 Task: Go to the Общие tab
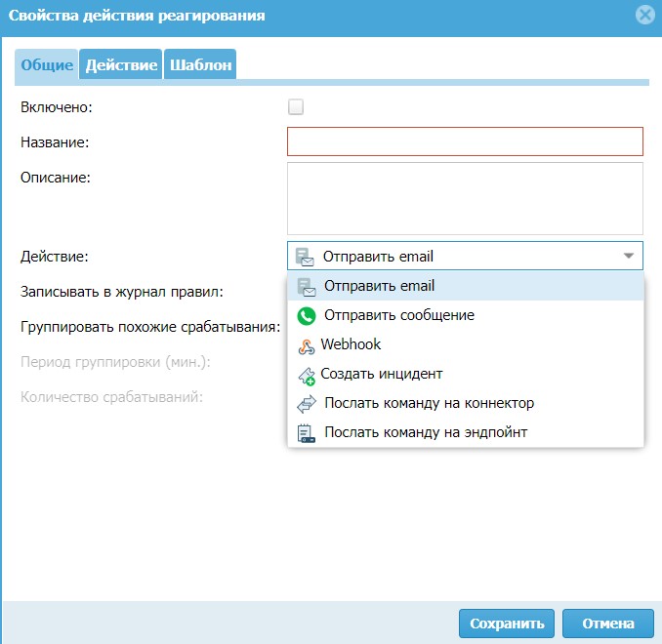click(x=47, y=65)
